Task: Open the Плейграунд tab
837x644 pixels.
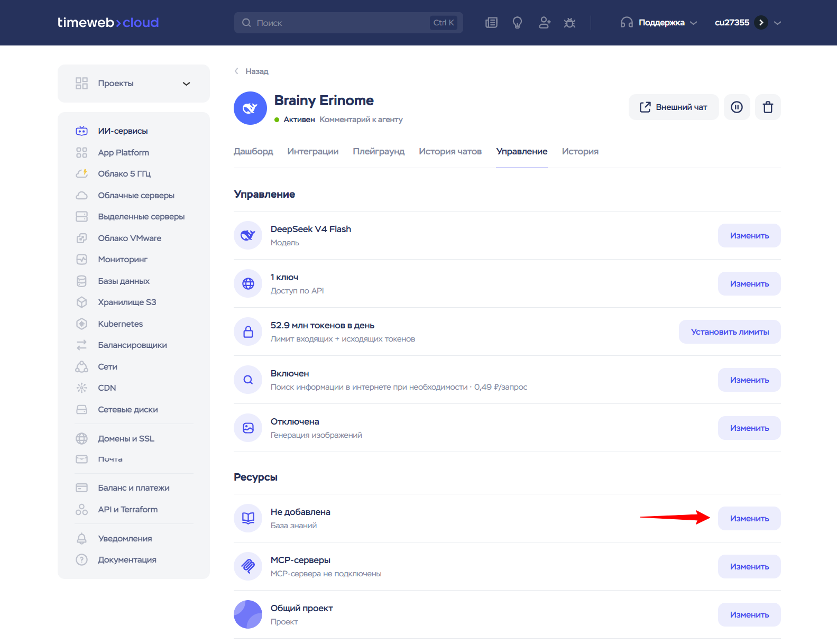Action: click(x=379, y=151)
